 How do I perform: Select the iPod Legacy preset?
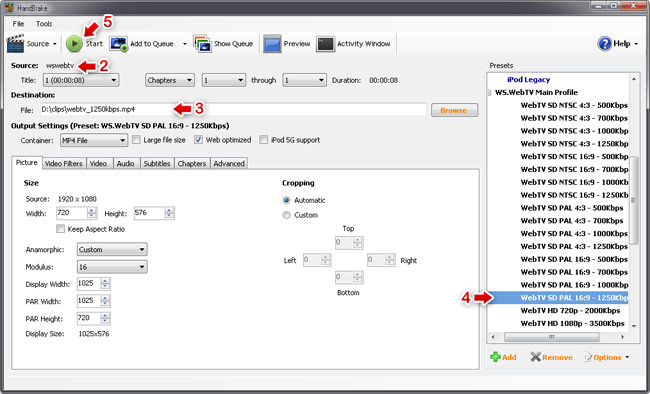tap(529, 80)
